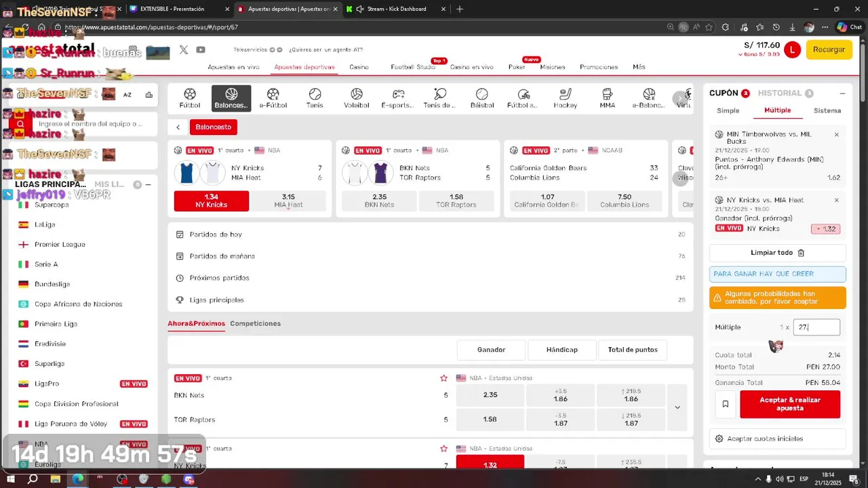Open the Béisbol sport category
Viewport: 868px width, 488px height.
click(482, 98)
